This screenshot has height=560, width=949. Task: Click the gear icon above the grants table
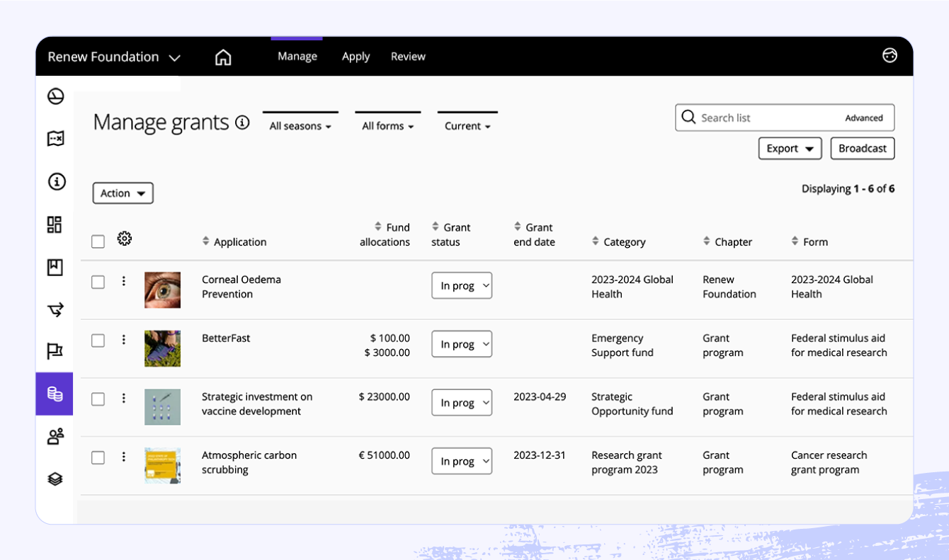pos(125,239)
